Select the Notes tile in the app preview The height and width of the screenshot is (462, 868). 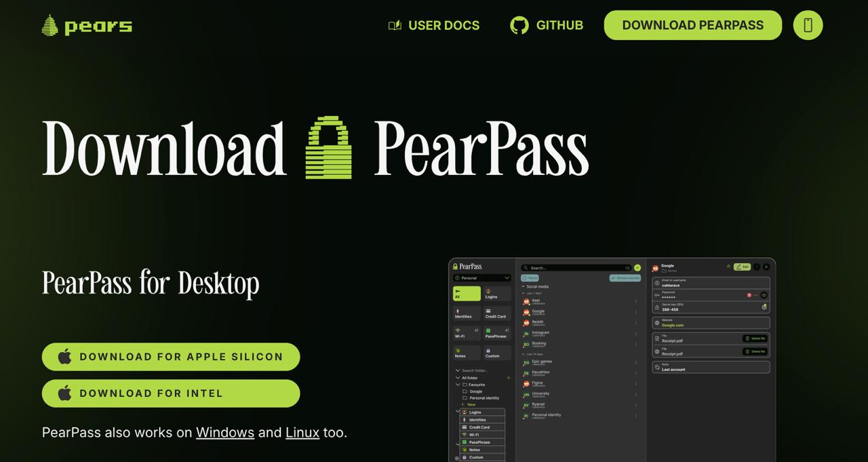(x=467, y=353)
